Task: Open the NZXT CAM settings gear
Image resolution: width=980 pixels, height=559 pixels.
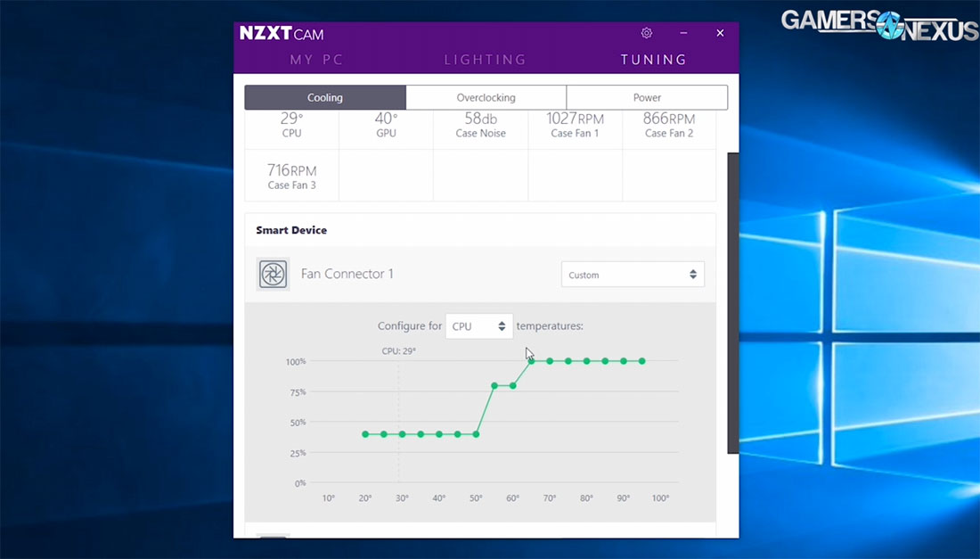Action: coord(646,32)
